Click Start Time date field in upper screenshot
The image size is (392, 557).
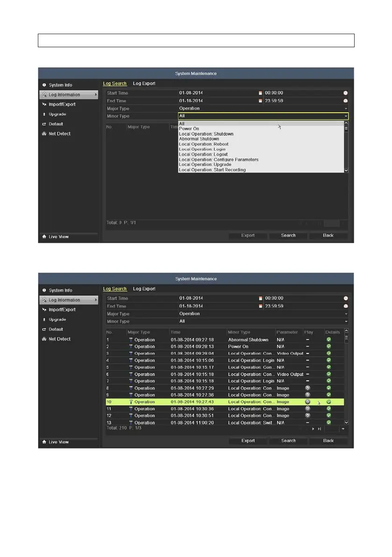pyautogui.click(x=221, y=93)
